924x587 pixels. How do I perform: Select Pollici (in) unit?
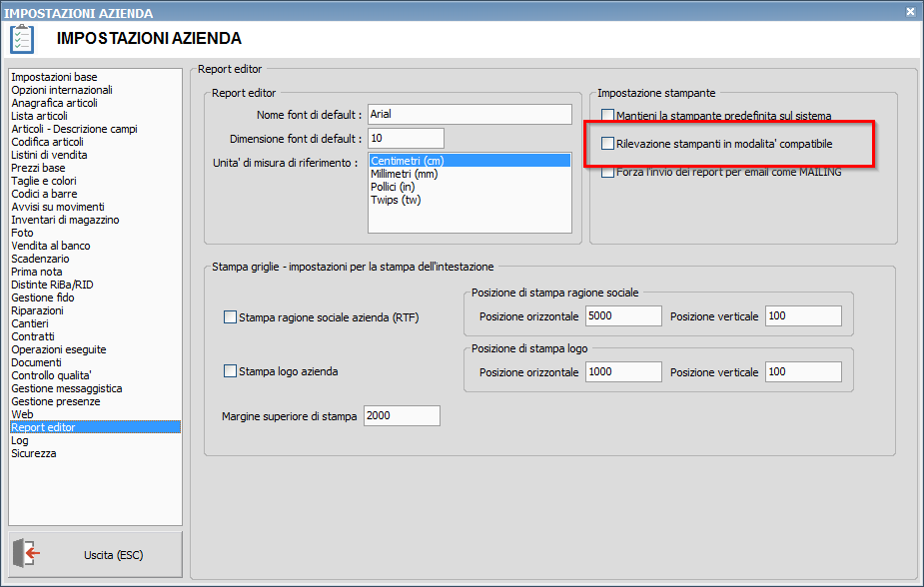[x=469, y=187]
